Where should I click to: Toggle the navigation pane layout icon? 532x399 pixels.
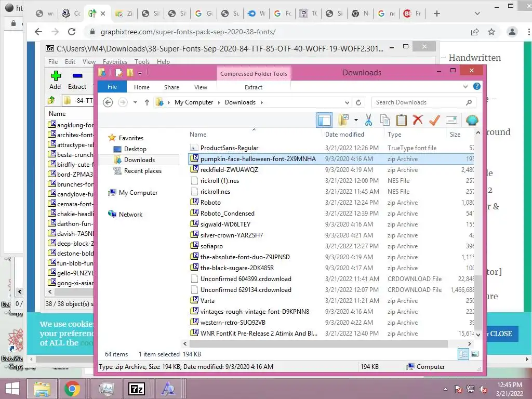(x=324, y=120)
